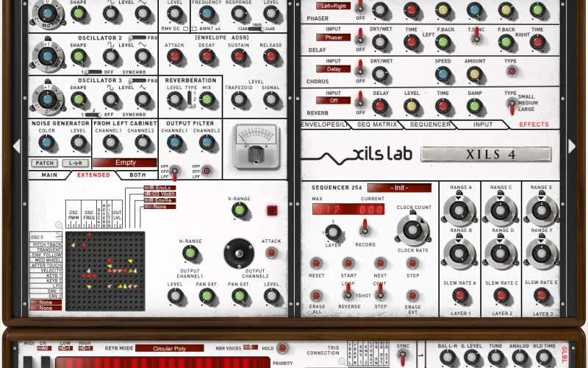The width and height of the screenshot is (588, 368).
Task: Click the Erase All red button
Action: coord(316,296)
